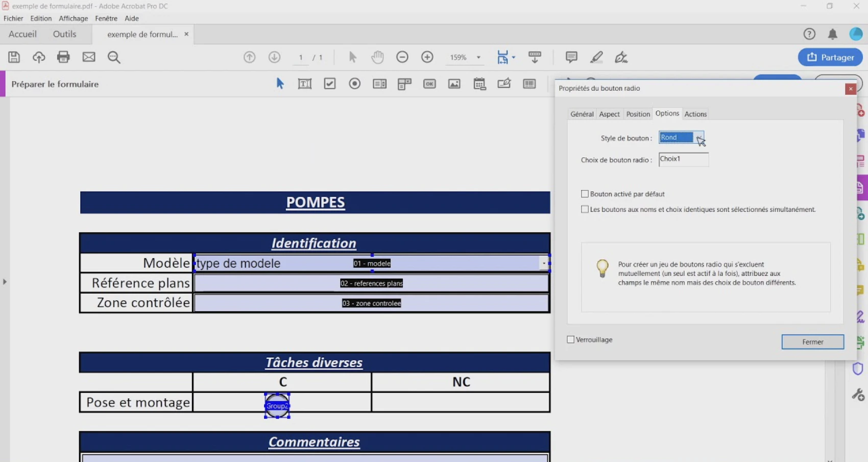This screenshot has width=868, height=462.
Task: Open the zoom level 159% dropdown
Action: tap(478, 57)
